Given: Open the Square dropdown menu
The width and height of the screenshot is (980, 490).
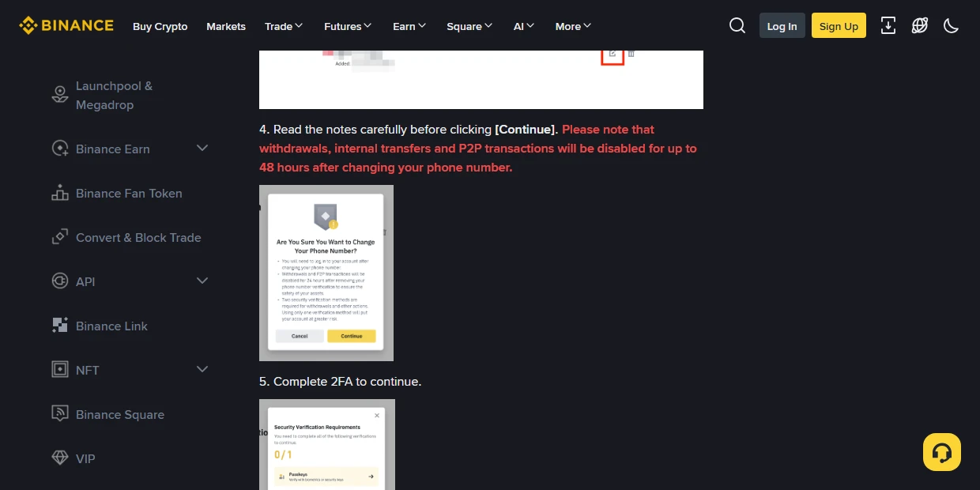Looking at the screenshot, I should pyautogui.click(x=469, y=26).
